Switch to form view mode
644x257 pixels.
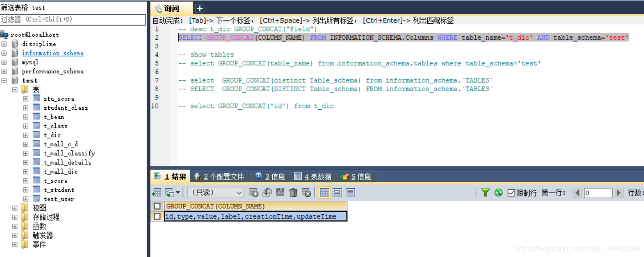click(x=338, y=193)
